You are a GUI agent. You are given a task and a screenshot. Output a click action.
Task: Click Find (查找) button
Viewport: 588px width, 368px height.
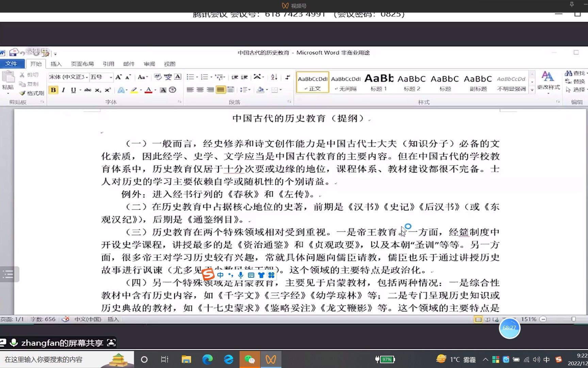click(575, 73)
